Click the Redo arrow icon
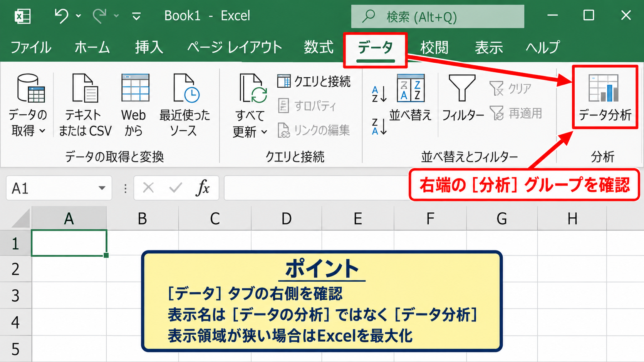644x362 pixels. pyautogui.click(x=100, y=16)
